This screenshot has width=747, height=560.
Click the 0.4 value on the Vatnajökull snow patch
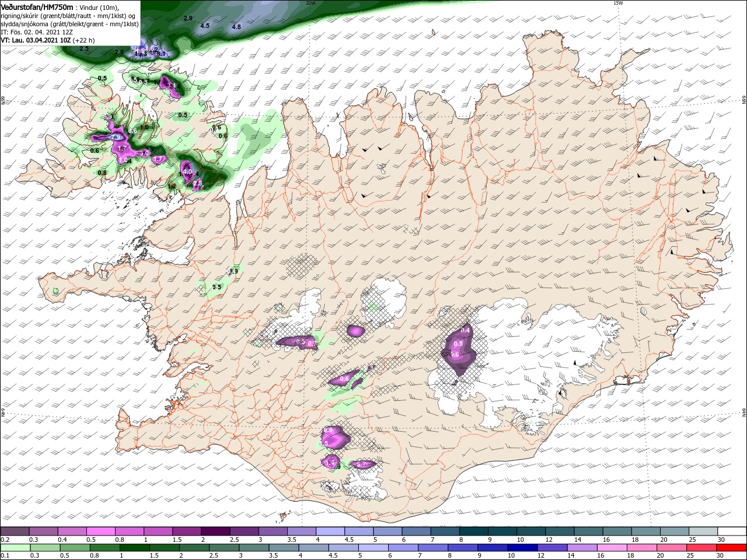(x=466, y=330)
